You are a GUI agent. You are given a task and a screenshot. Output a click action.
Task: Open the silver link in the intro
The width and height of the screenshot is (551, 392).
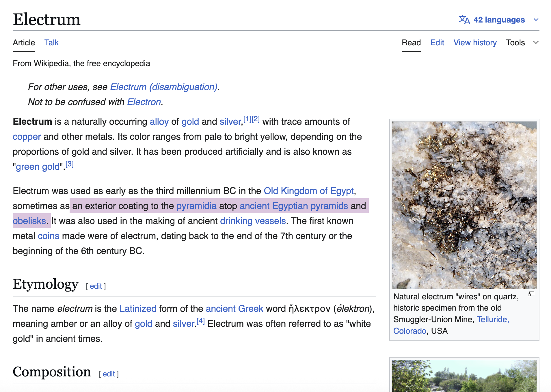coord(230,122)
